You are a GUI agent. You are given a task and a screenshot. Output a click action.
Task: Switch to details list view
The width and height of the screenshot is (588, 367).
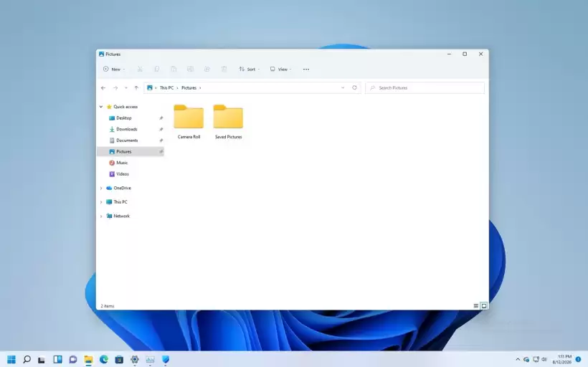tap(476, 306)
